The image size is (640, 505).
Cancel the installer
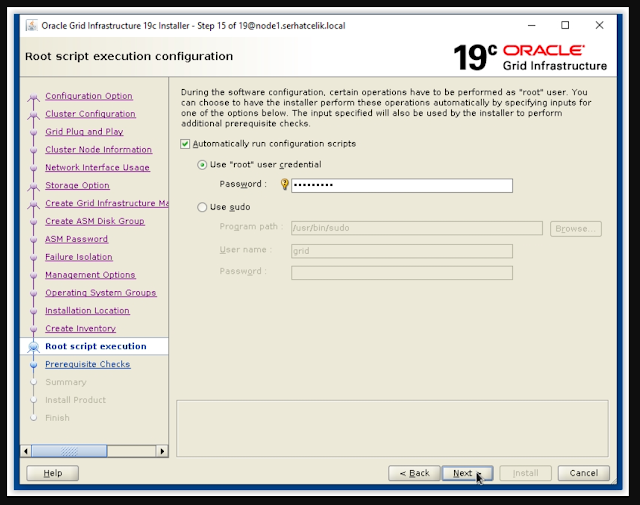584,473
